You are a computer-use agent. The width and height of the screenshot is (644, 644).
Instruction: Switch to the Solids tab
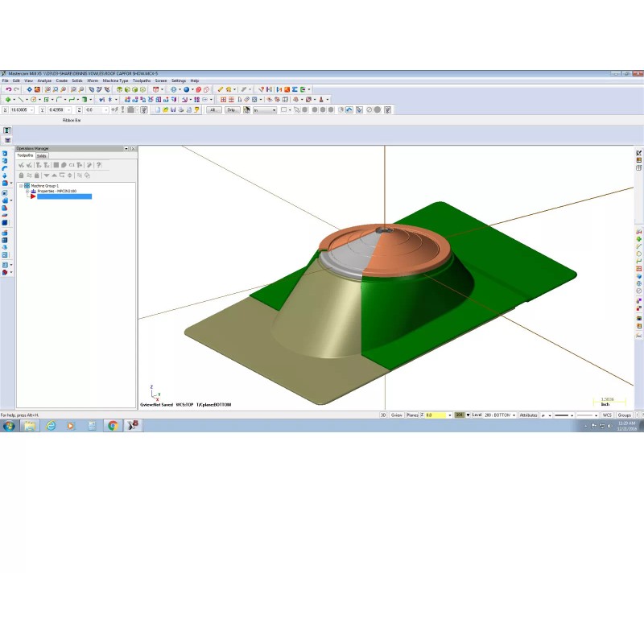[42, 156]
